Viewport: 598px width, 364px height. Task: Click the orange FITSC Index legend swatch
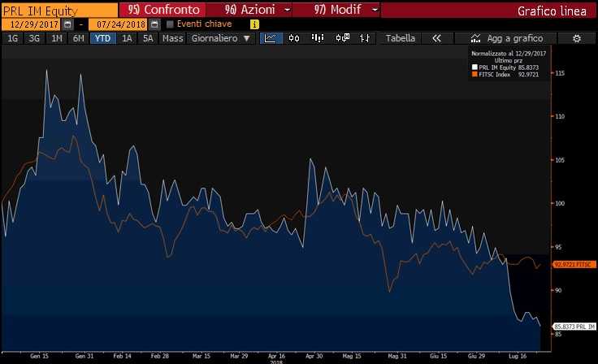click(474, 75)
